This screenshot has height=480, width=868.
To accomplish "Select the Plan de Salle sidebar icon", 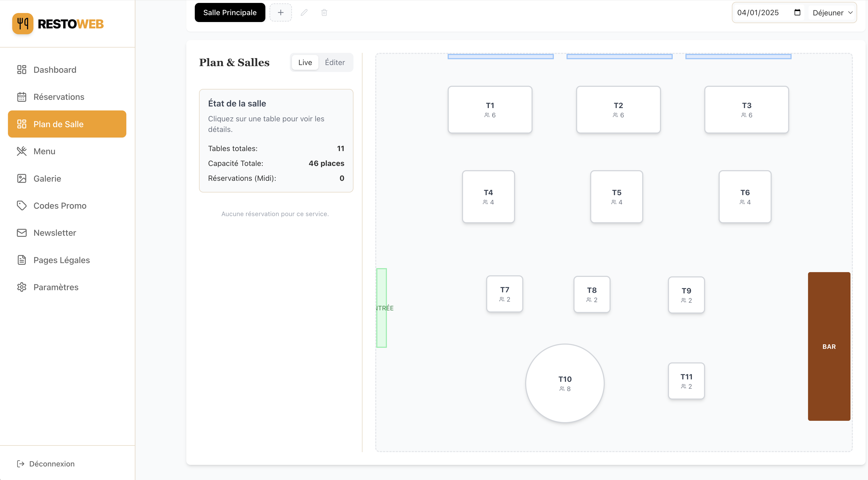I will point(21,124).
